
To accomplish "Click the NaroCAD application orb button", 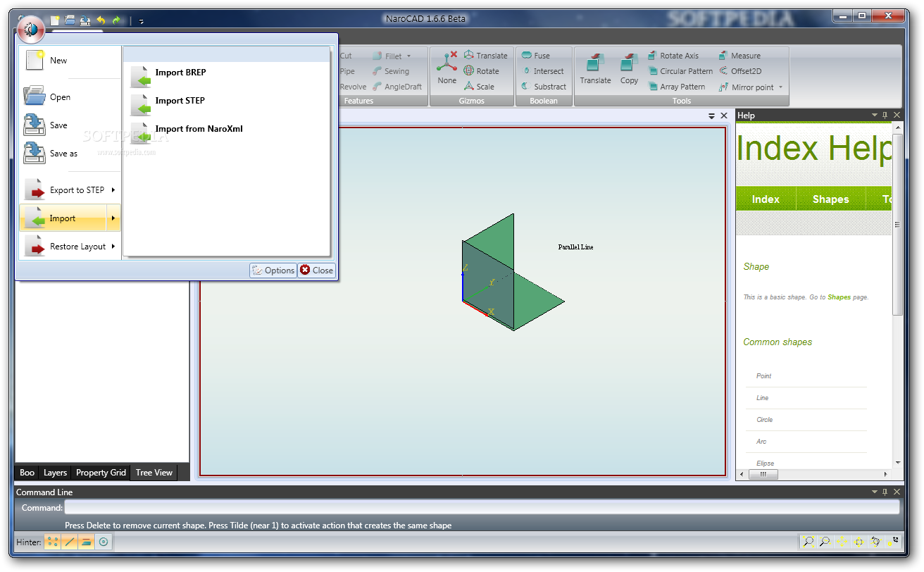I will click(x=30, y=30).
